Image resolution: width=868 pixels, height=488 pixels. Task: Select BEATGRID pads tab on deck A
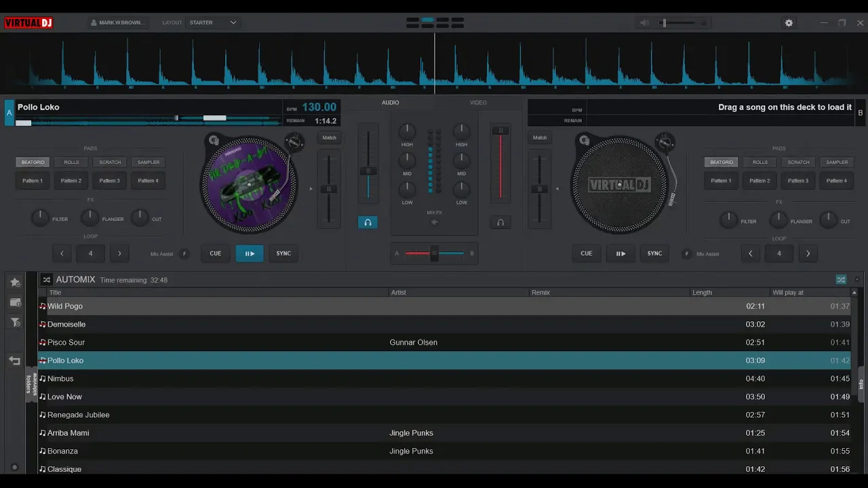pos(33,162)
